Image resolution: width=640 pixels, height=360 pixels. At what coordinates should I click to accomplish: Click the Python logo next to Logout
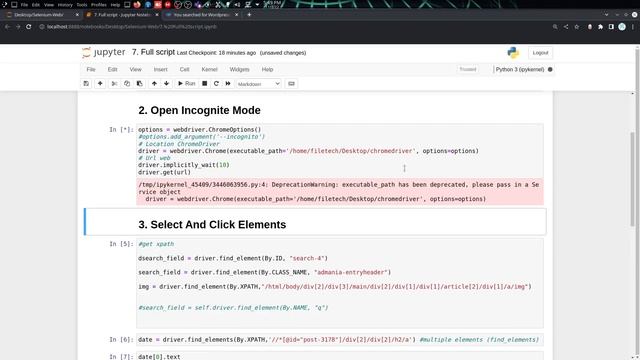513,53
